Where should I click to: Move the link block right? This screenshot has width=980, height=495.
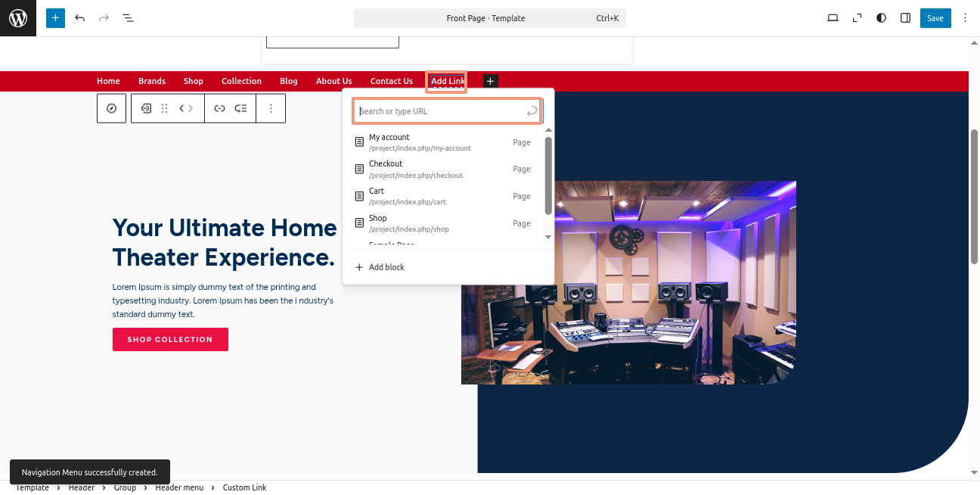pyautogui.click(x=191, y=108)
